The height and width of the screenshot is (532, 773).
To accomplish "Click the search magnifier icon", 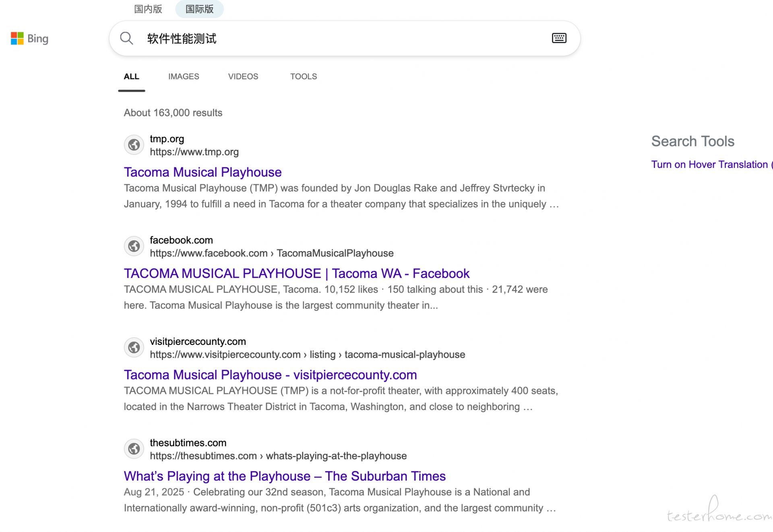I will (x=126, y=38).
